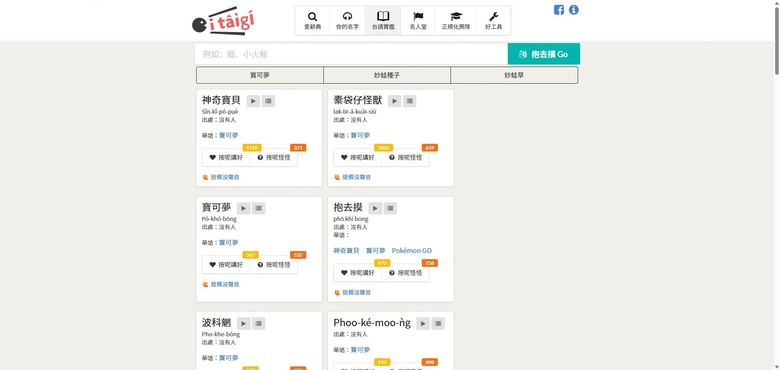Select the 寶可夢 suggestion tab
Viewport: 780px width, 370px height.
tap(260, 76)
